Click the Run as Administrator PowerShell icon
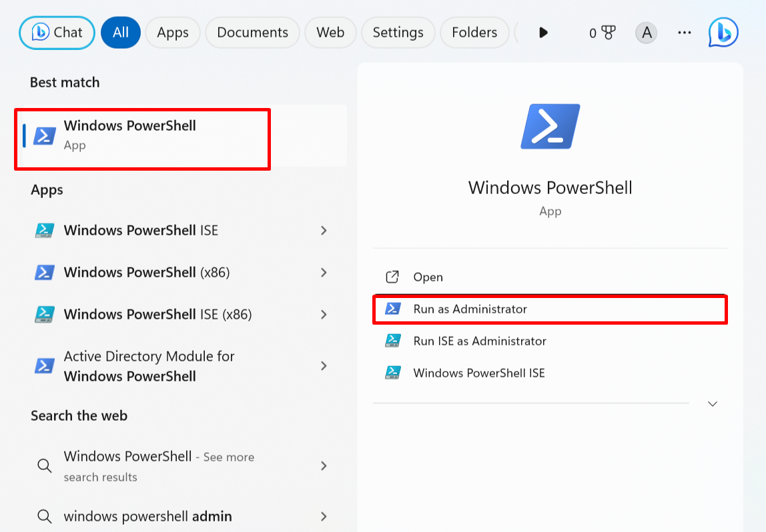 pos(393,309)
